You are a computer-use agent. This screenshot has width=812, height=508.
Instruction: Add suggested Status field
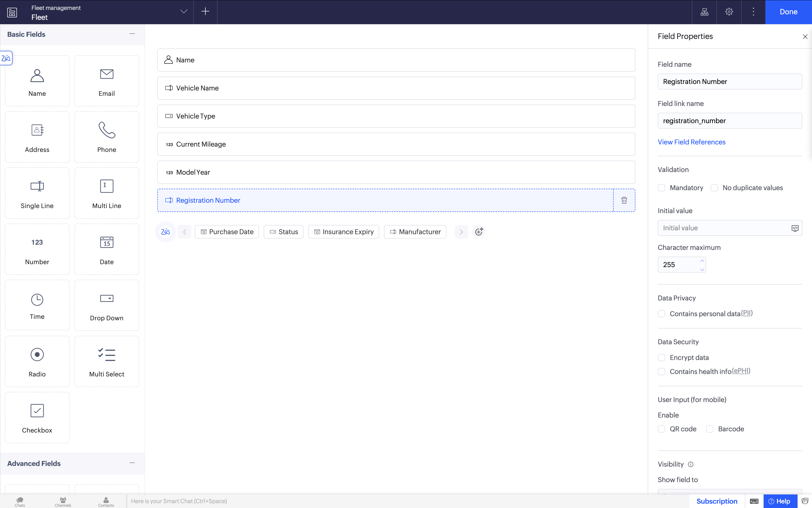[283, 232]
